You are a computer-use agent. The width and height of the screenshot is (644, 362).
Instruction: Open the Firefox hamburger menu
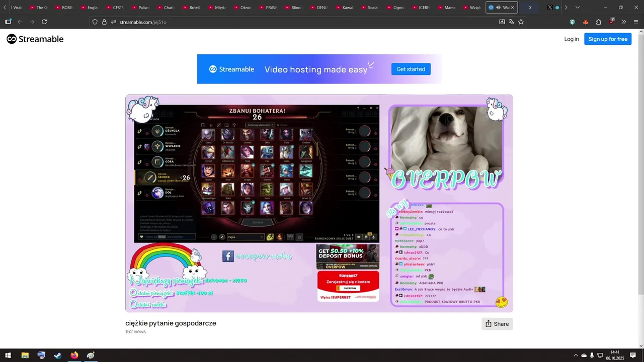click(636, 22)
